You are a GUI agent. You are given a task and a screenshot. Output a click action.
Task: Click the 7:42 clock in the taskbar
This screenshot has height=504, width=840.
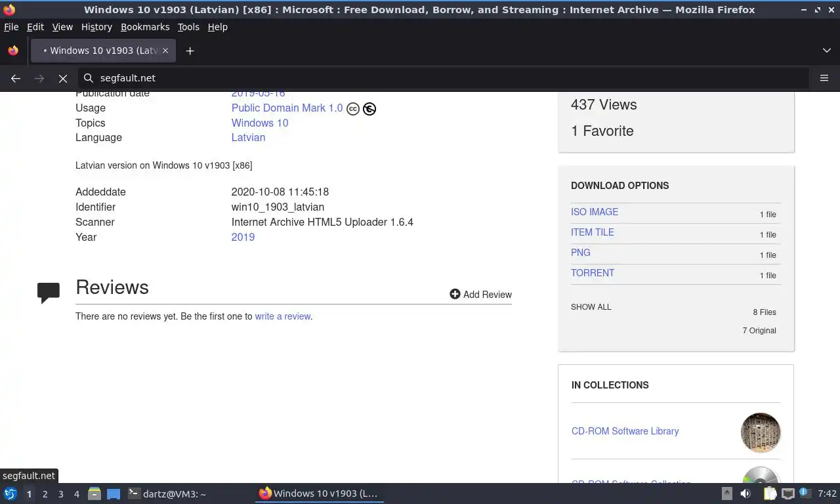[x=827, y=493]
